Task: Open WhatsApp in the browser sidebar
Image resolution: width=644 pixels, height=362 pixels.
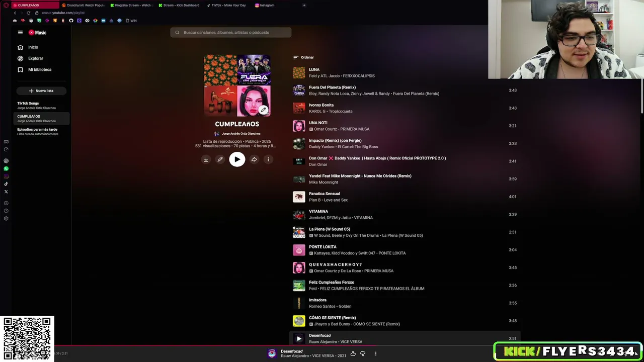Action: coord(6,169)
